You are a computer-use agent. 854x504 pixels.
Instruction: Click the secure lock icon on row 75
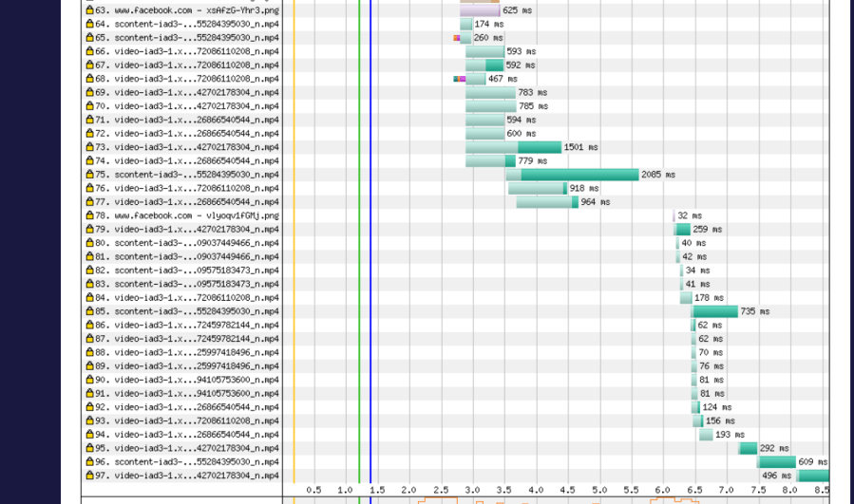pos(89,175)
